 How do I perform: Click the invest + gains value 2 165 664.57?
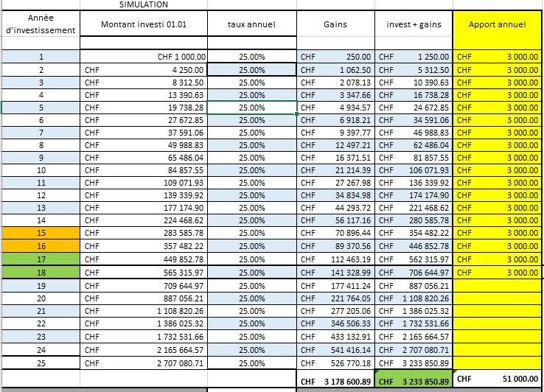tap(414, 337)
